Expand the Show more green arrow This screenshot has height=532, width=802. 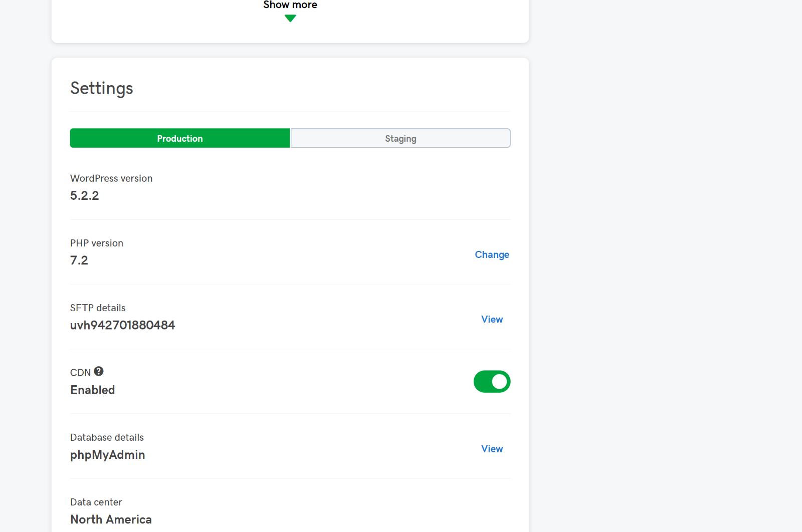tap(290, 19)
